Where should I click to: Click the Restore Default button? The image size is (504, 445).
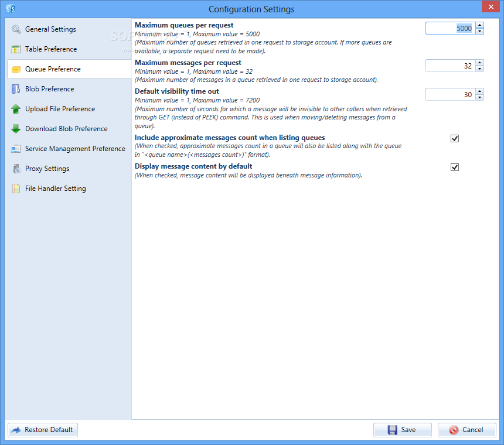click(43, 430)
